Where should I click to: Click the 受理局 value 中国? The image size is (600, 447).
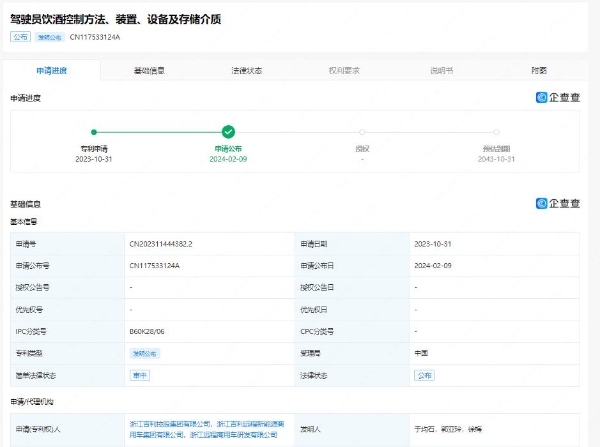(x=421, y=353)
